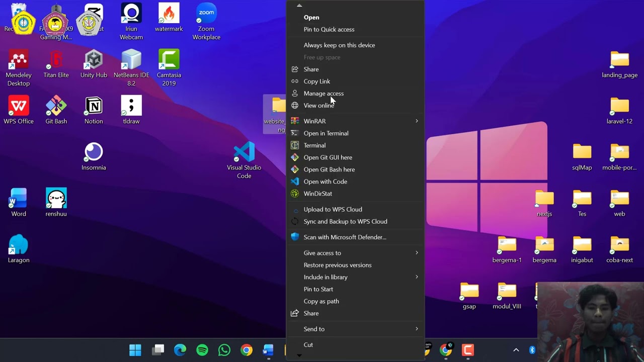
Task: Select the Camtasia 2019 desktop shortcut
Action: coord(169,68)
